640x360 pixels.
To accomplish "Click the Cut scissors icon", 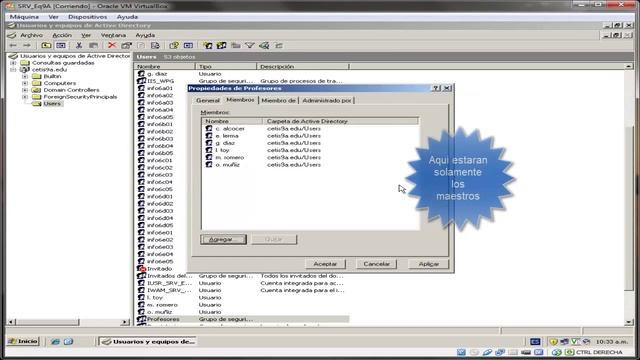I will point(79,45).
